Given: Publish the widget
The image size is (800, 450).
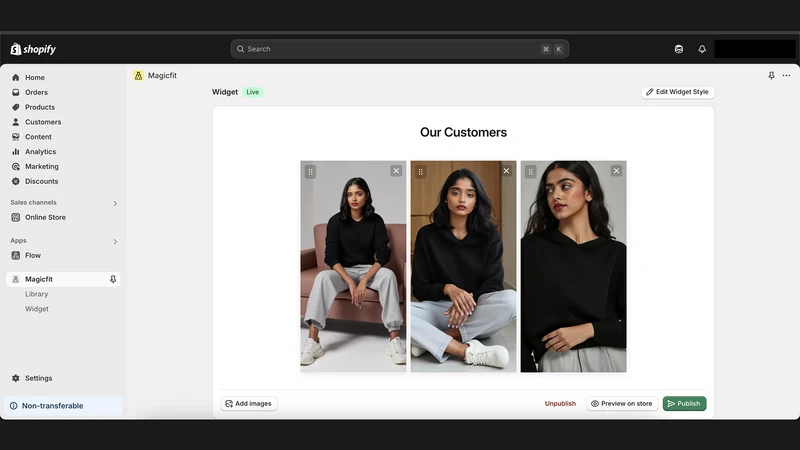Looking at the screenshot, I should (x=684, y=404).
